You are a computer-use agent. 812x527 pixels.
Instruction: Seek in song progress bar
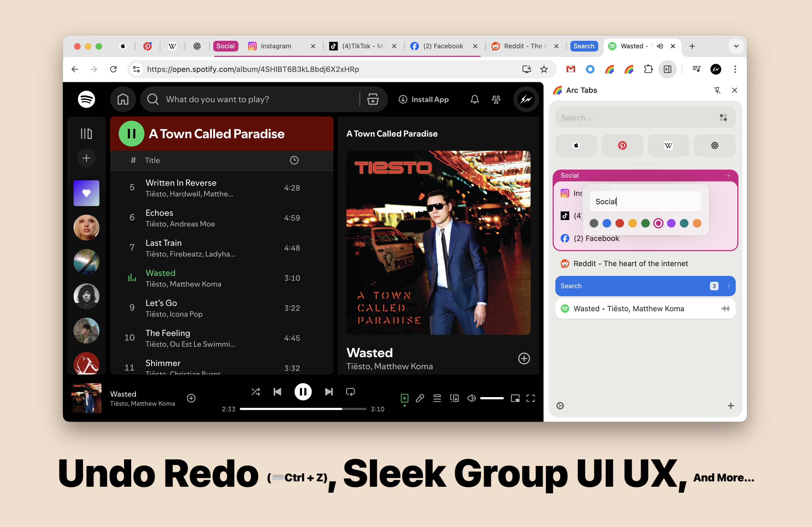click(x=303, y=409)
